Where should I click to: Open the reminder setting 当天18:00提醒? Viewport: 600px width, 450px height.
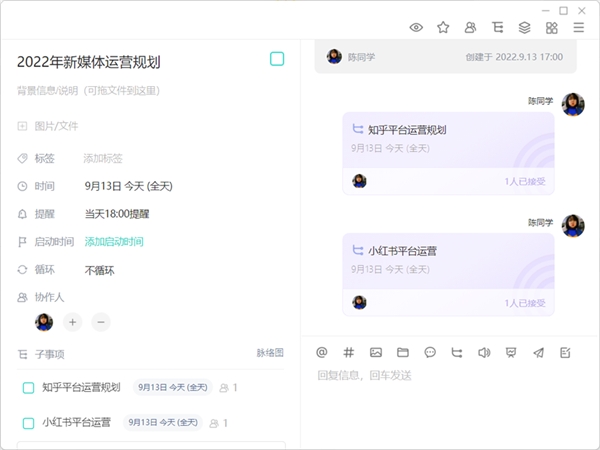[117, 214]
